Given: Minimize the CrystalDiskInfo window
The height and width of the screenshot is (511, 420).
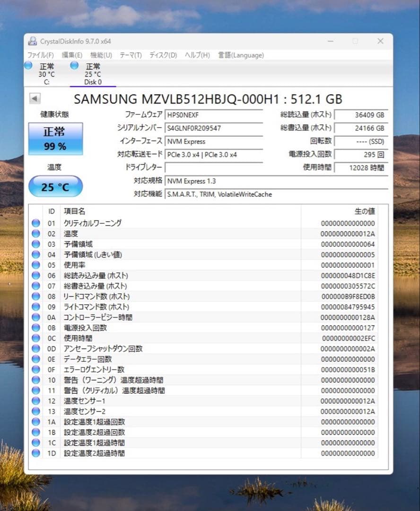Looking at the screenshot, I should (x=331, y=41).
